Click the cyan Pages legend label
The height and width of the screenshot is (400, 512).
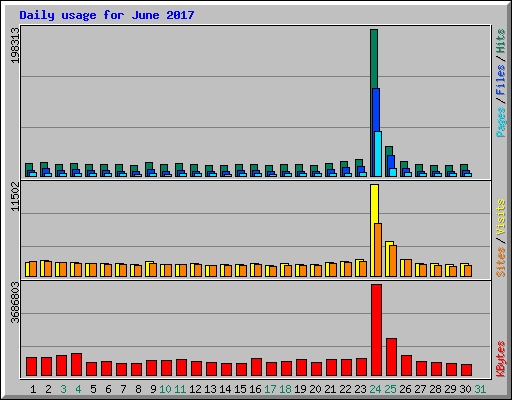tap(501, 122)
